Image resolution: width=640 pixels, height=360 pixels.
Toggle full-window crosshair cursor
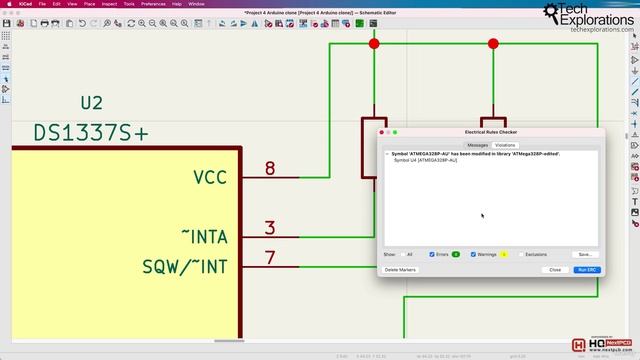pos(6,79)
